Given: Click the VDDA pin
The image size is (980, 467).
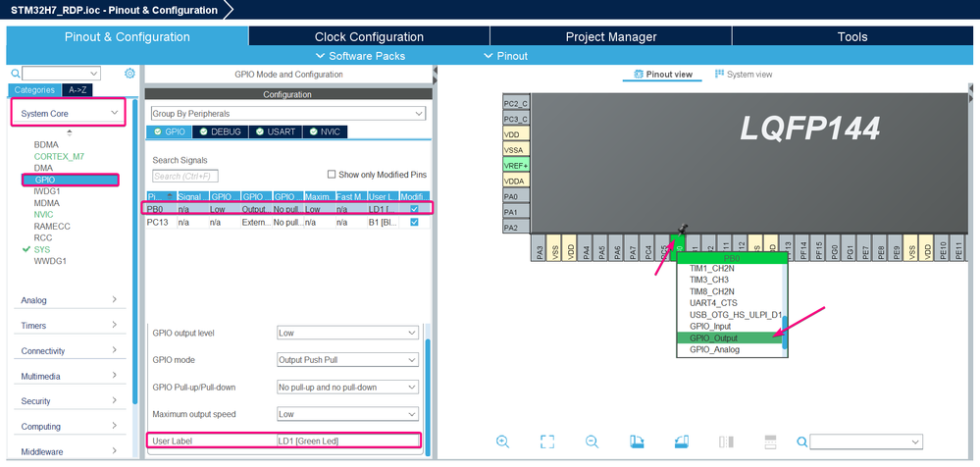Looking at the screenshot, I should point(516,181).
